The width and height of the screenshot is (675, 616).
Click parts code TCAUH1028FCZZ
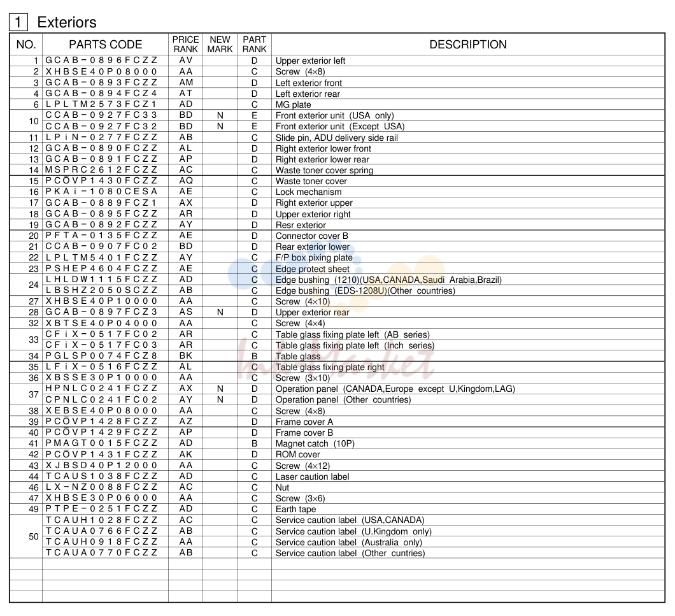pos(102,520)
